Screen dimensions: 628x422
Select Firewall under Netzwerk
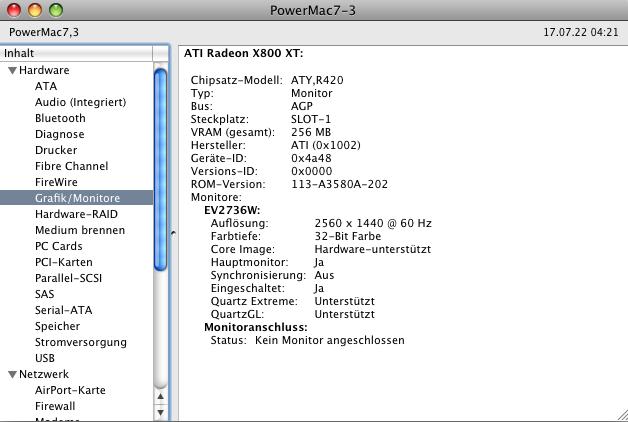coord(55,406)
